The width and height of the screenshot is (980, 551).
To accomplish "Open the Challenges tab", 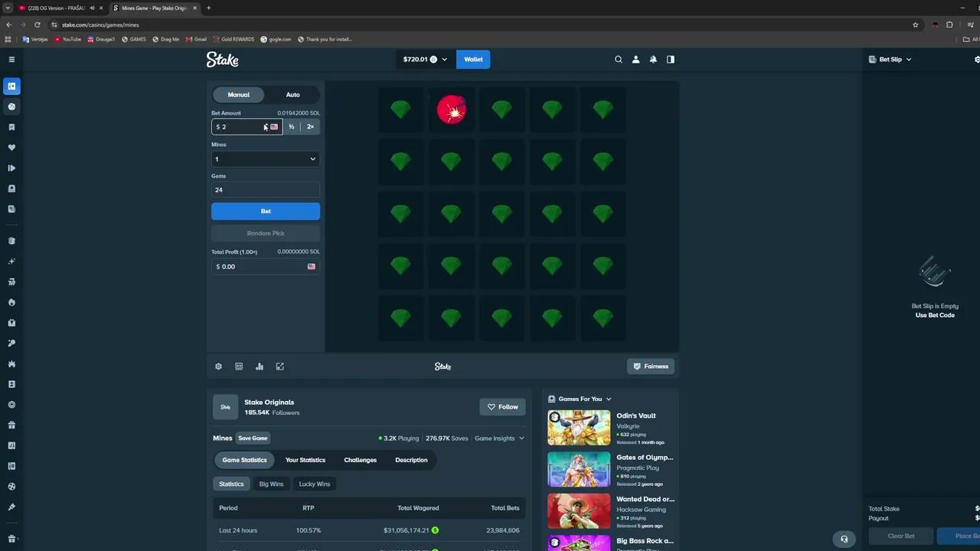I will click(x=360, y=460).
